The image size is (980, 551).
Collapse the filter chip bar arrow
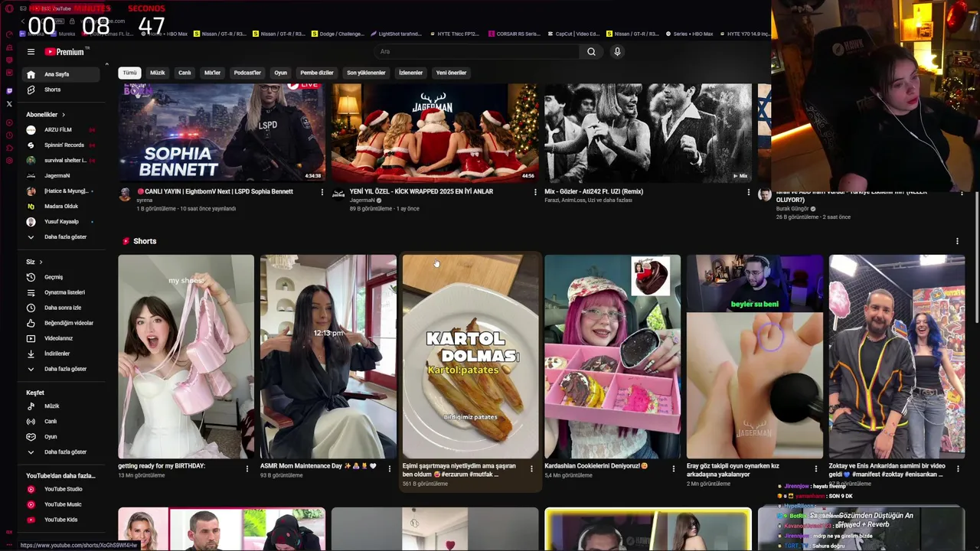107,64
